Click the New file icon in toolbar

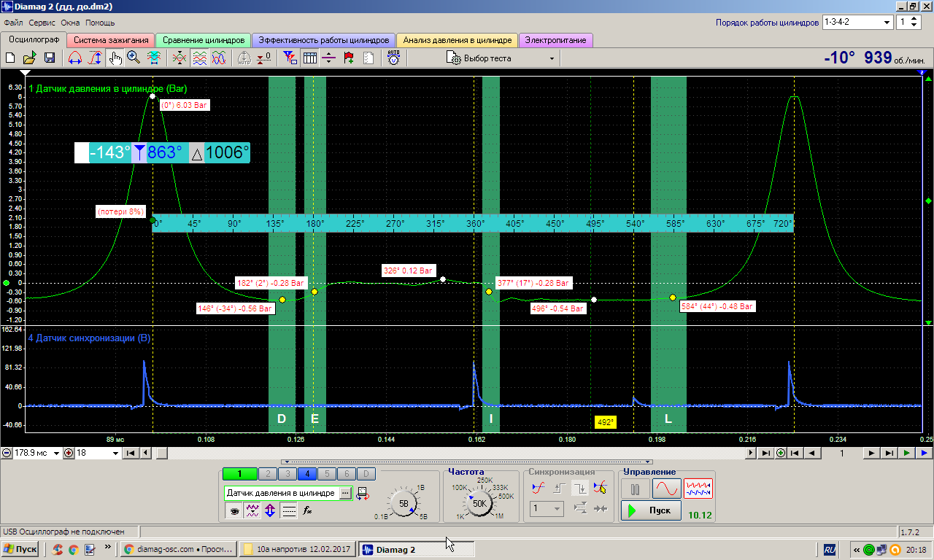pyautogui.click(x=10, y=58)
